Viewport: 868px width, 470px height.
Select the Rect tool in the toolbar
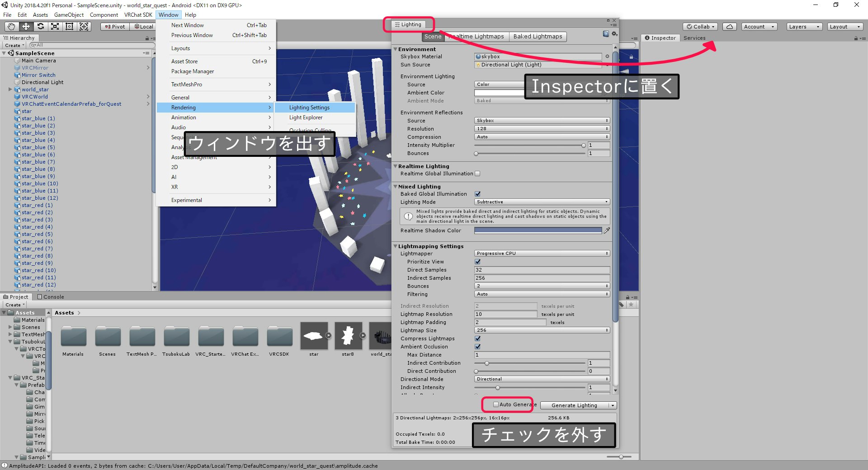pyautogui.click(x=69, y=27)
